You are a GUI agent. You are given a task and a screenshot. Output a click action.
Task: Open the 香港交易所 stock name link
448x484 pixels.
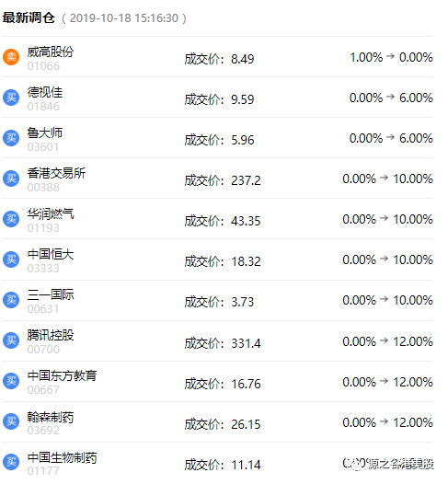point(56,173)
